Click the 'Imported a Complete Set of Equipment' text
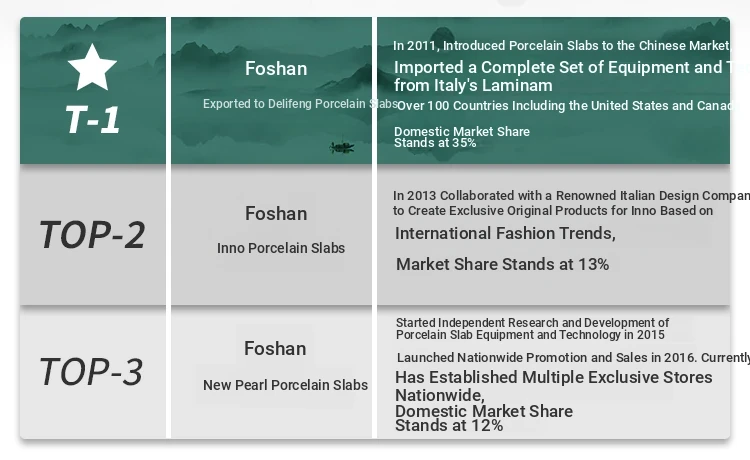 pos(558,68)
